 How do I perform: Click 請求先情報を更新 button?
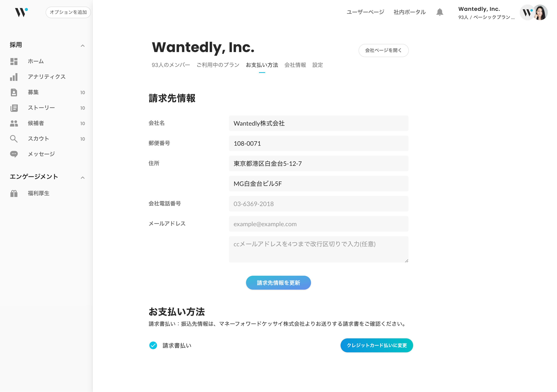tap(278, 282)
